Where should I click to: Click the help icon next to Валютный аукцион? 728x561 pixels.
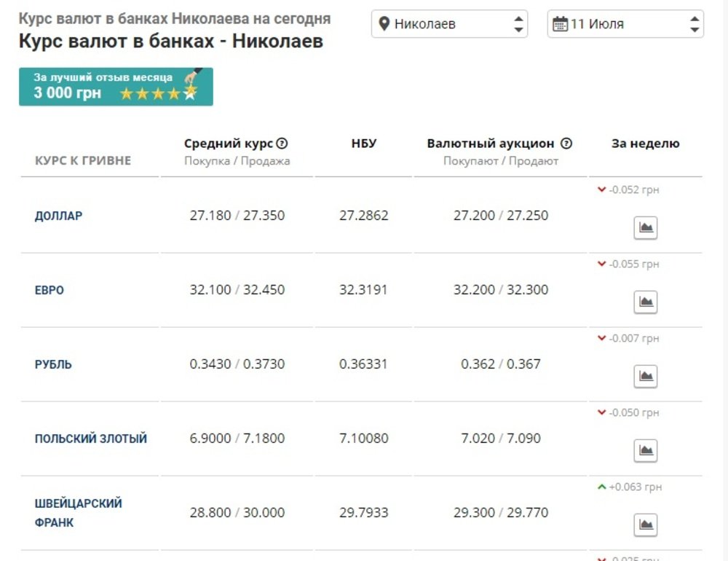[566, 143]
